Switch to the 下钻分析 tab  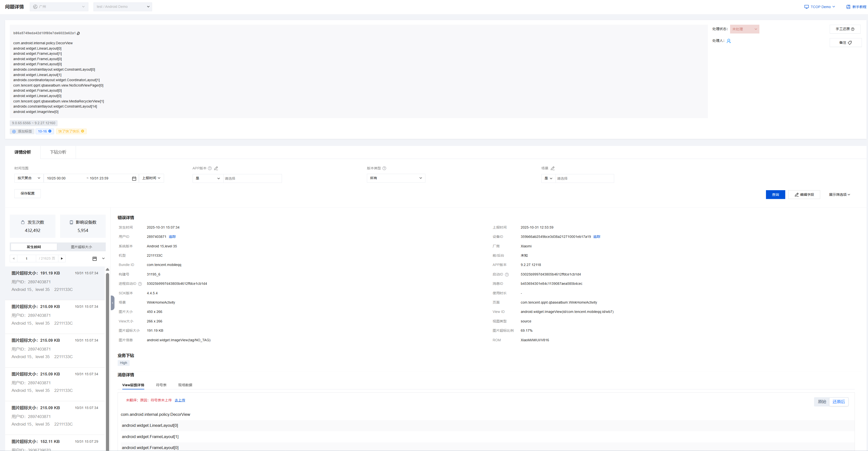click(58, 152)
